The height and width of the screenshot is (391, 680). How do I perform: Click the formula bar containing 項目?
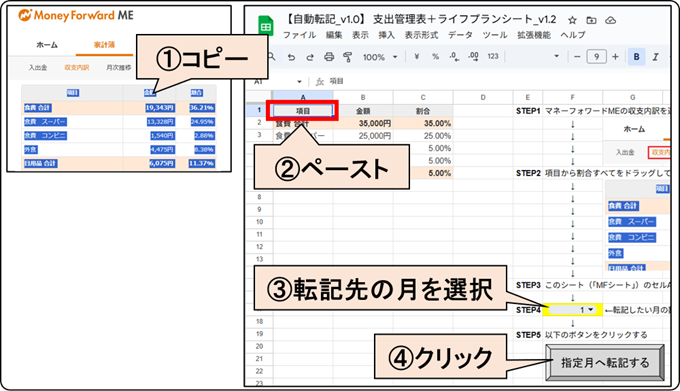tap(499, 81)
